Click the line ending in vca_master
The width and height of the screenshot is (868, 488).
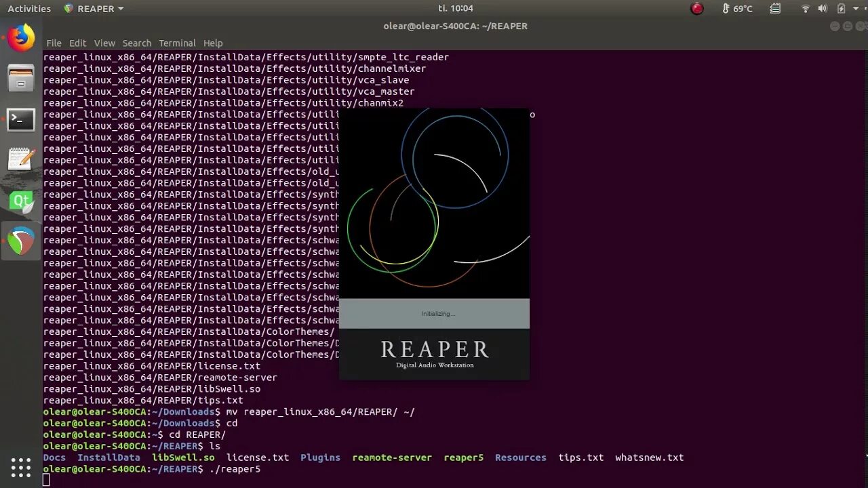pos(229,91)
